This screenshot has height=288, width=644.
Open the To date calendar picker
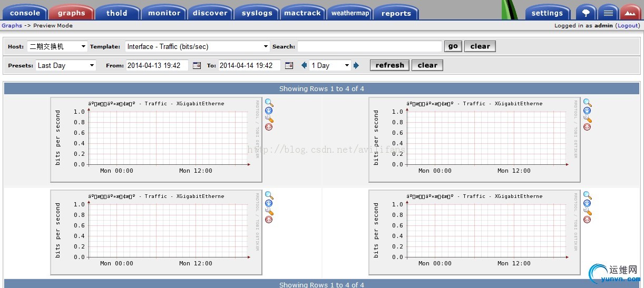(x=289, y=65)
